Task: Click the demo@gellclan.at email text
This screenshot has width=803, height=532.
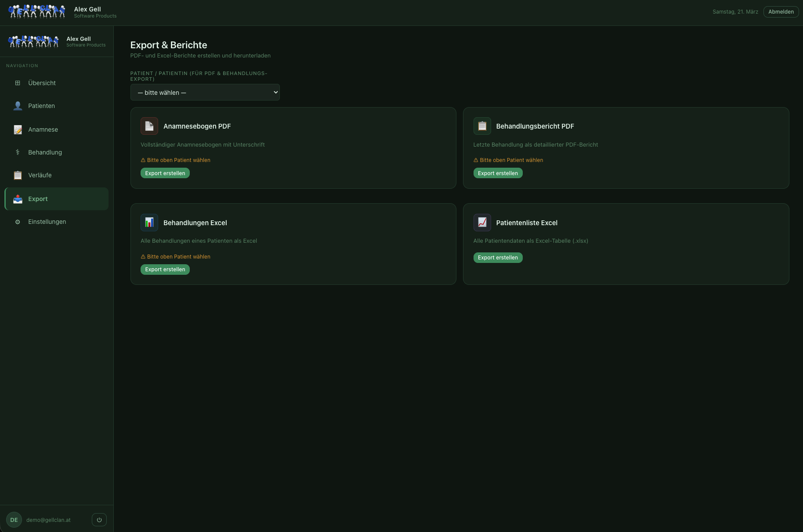Action: (48, 520)
